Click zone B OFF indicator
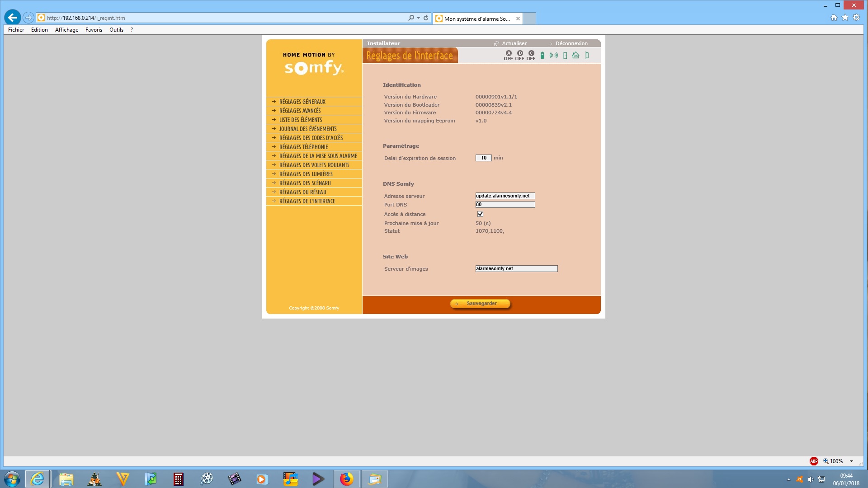 coord(520,56)
